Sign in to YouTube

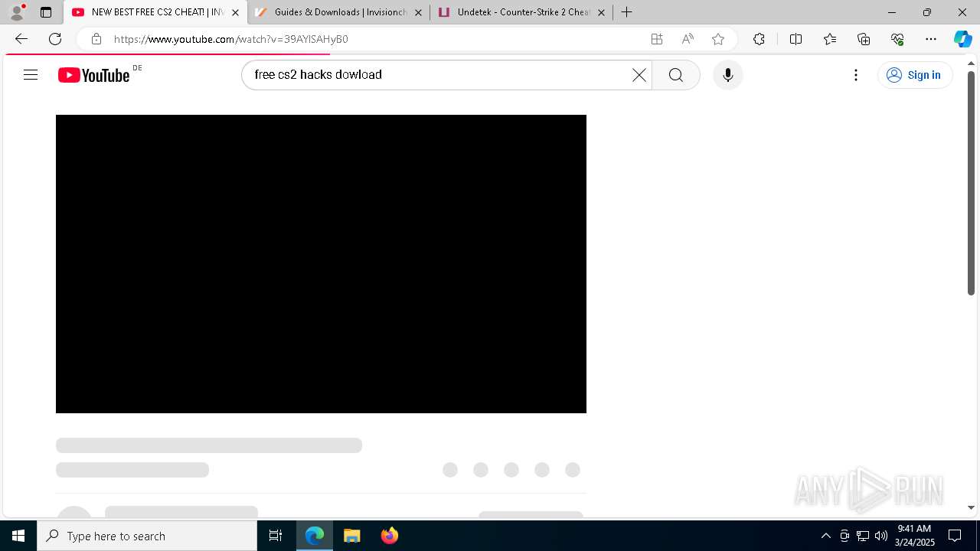(915, 75)
